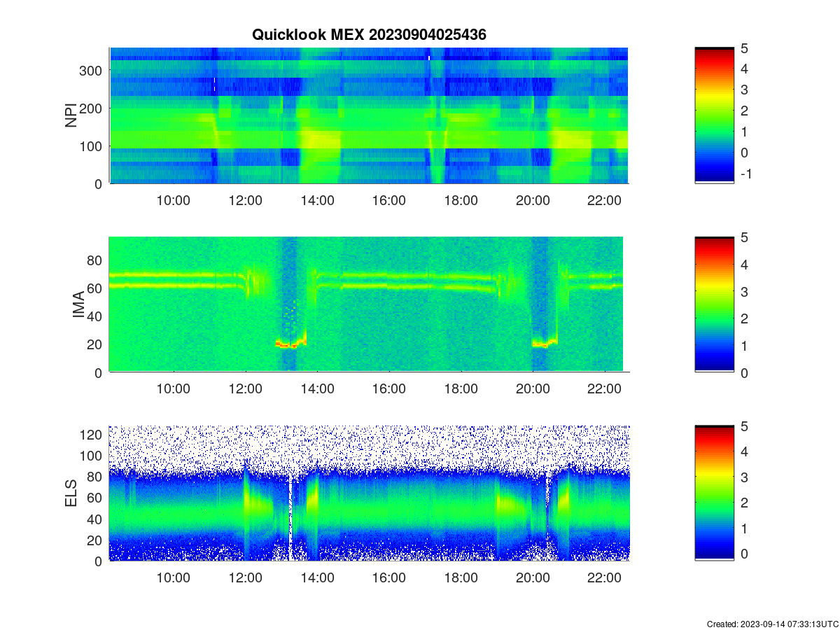Screen dimensions: 840x630
Task: Click the 14:00 tick under the ELS plot
Action: [317, 578]
